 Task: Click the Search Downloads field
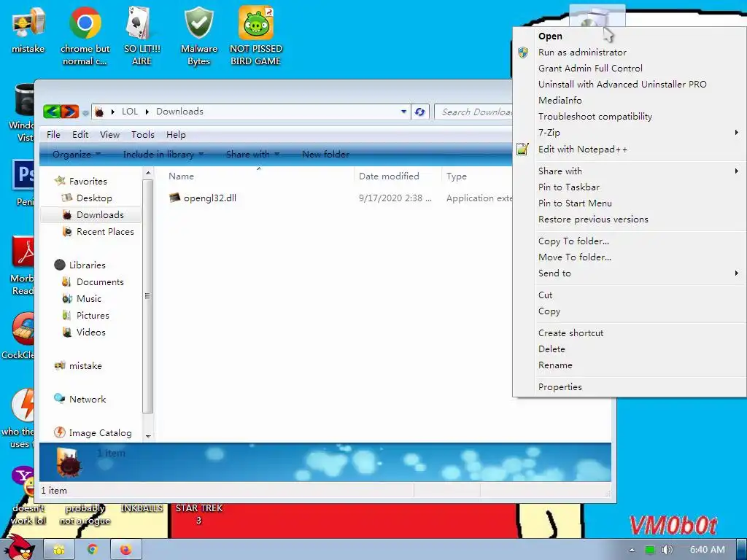pyautogui.click(x=474, y=112)
